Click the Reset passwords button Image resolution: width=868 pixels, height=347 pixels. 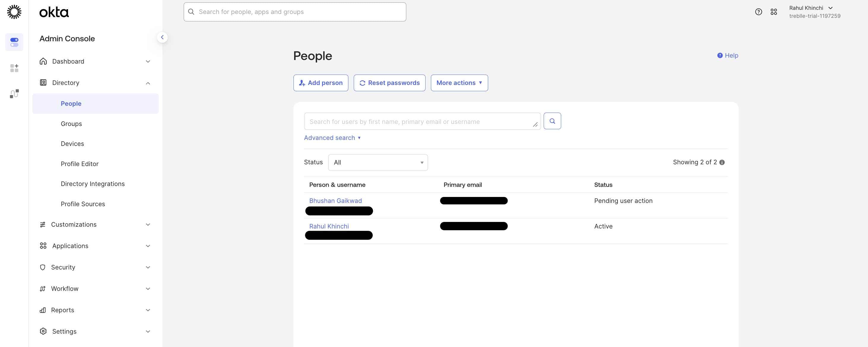(x=389, y=83)
